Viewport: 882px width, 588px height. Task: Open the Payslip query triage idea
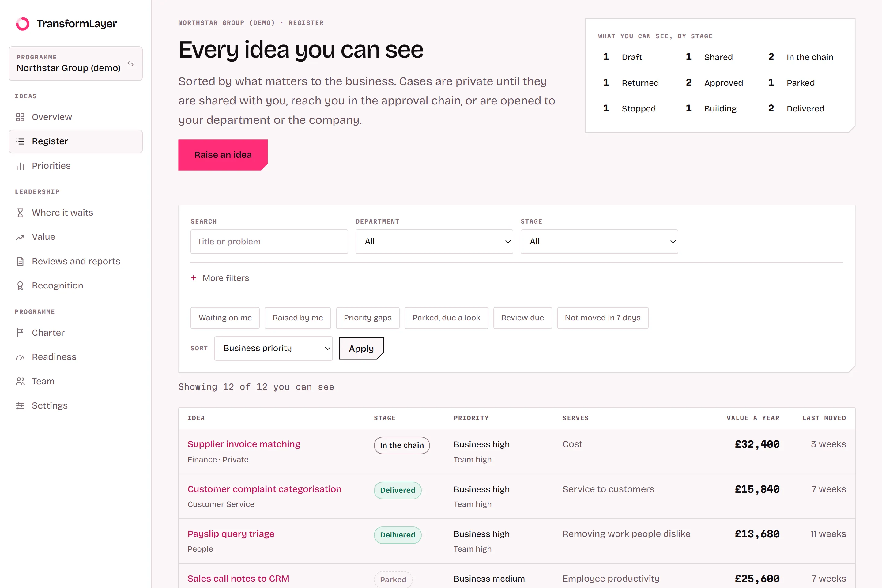(231, 534)
